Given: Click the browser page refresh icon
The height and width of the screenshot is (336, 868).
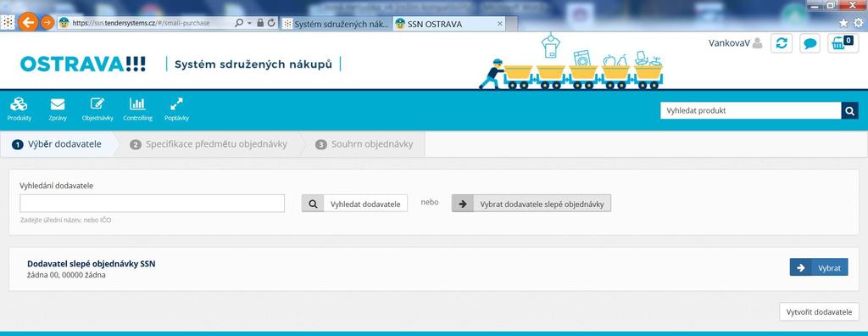Looking at the screenshot, I should [x=271, y=23].
